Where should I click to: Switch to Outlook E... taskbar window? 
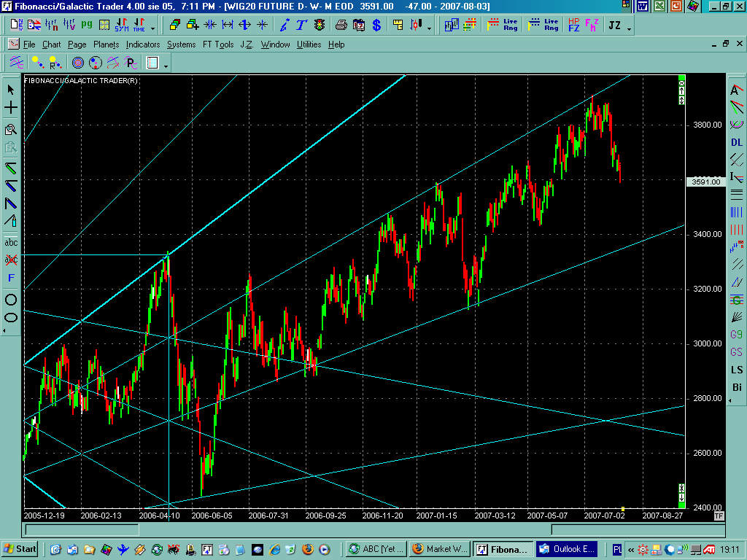click(x=566, y=549)
